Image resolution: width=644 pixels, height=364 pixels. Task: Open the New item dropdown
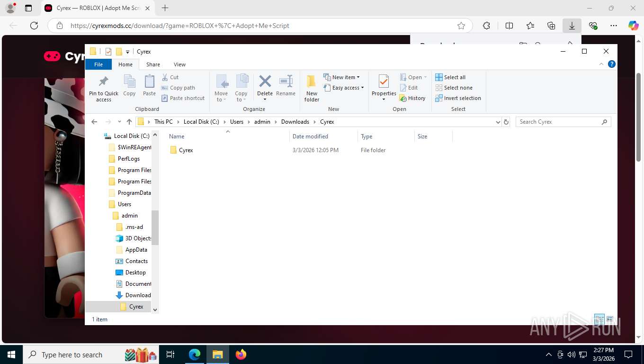tap(341, 77)
